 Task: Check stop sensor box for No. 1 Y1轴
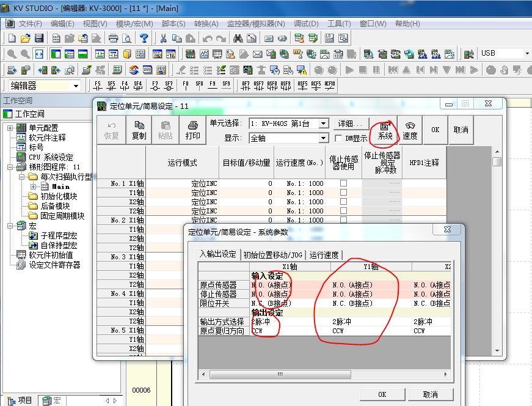(x=344, y=192)
